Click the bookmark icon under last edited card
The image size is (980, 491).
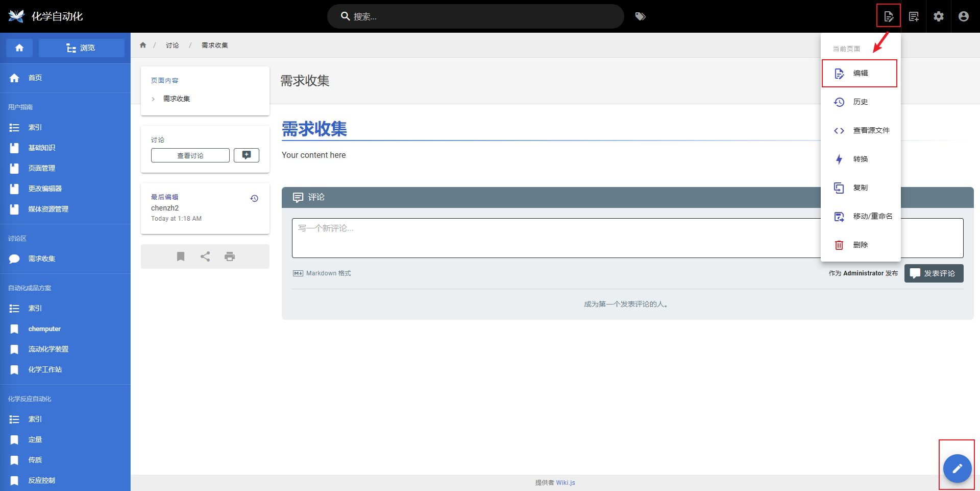pos(181,256)
